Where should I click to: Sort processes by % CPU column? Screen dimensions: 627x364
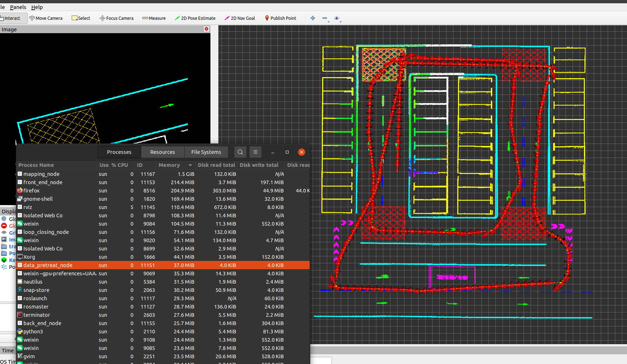120,165
